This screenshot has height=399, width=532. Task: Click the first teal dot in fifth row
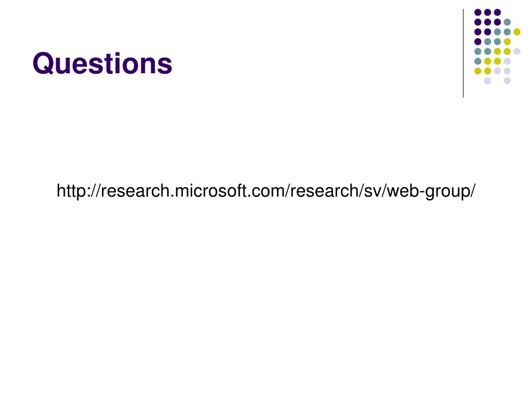[x=478, y=51]
